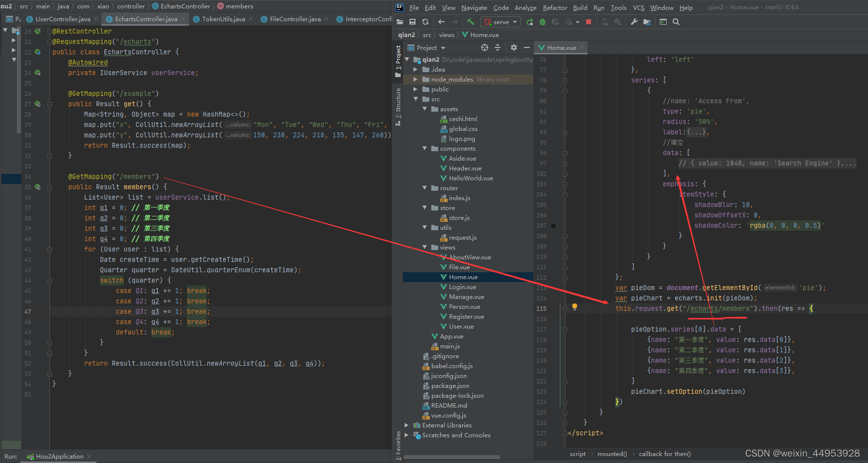Open Settings with the wrench icon
The width and height of the screenshot is (868, 463).
(634, 22)
